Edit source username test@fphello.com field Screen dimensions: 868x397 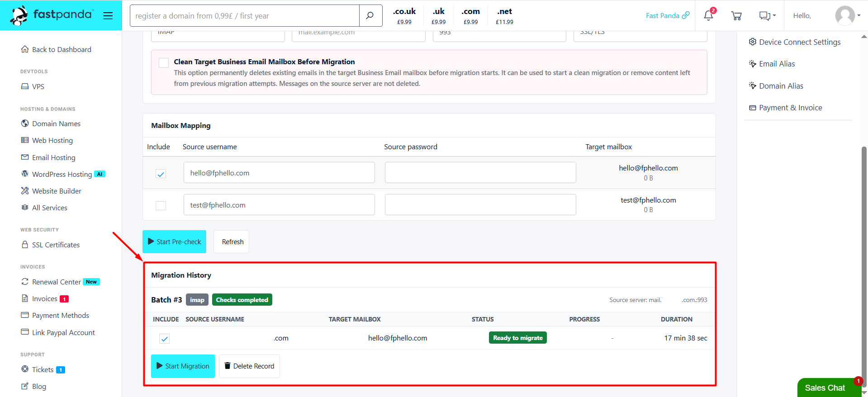279,205
